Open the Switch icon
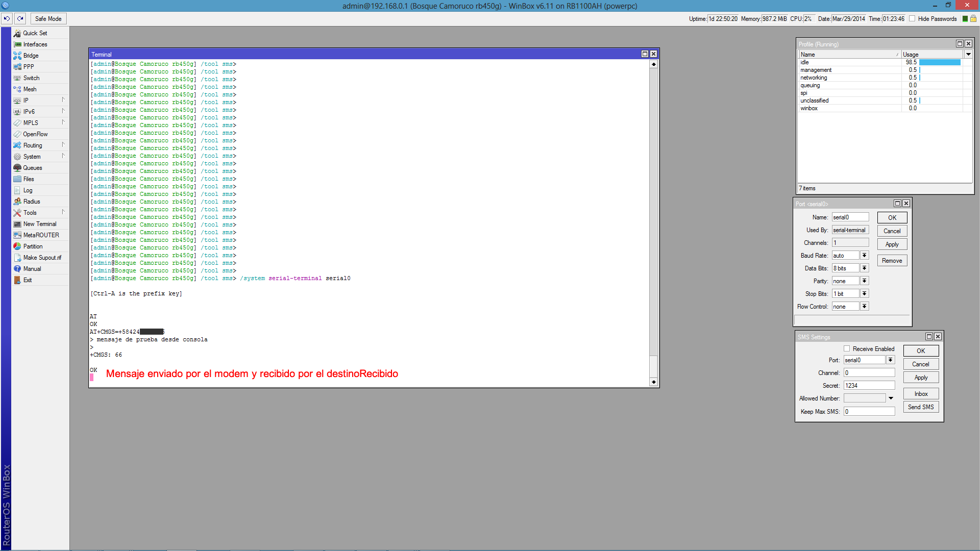This screenshot has height=551, width=980. coord(17,78)
